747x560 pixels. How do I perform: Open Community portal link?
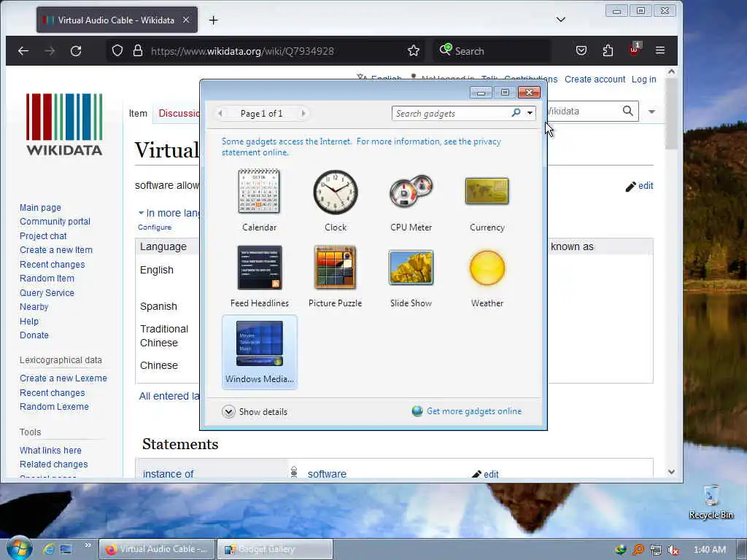[55, 222]
